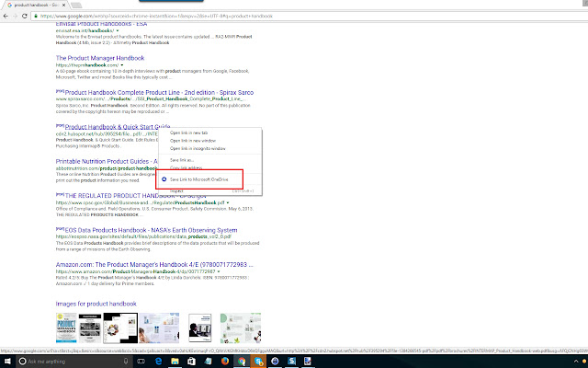Click the Cortana circle icon
Image resolution: width=588 pixels, height=368 pixels.
pos(22,362)
